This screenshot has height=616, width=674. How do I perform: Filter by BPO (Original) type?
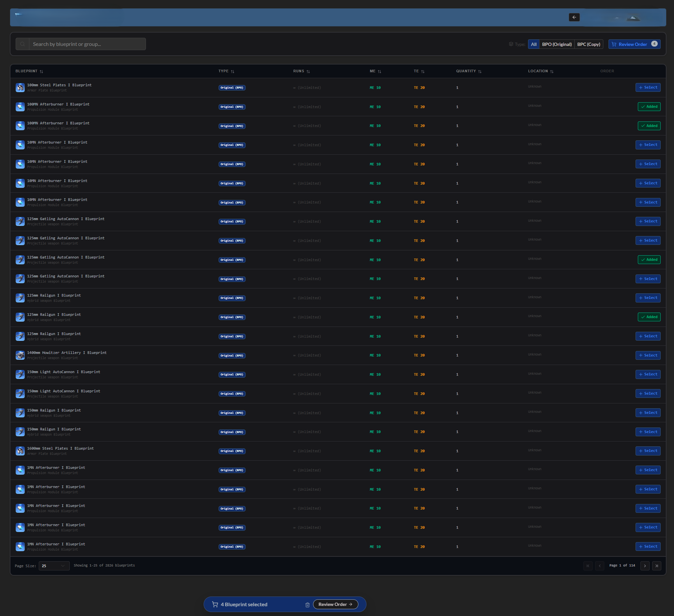(557, 44)
